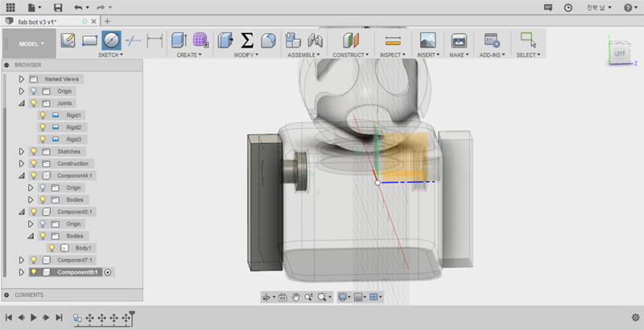
Task: Select the window Select tool
Action: pos(528,40)
